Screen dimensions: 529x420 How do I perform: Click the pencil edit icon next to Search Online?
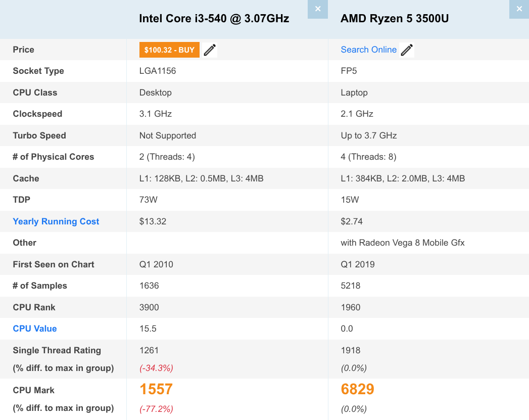[x=407, y=50]
